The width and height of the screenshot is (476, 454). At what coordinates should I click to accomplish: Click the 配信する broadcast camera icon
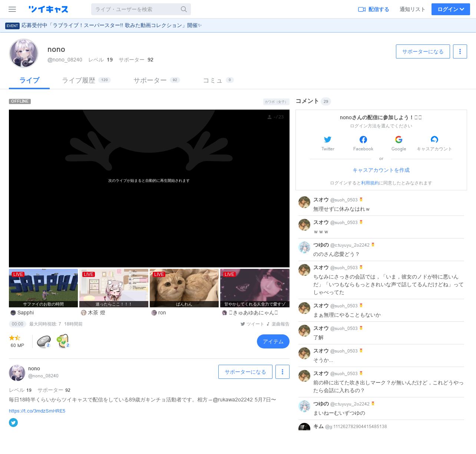tap(362, 9)
